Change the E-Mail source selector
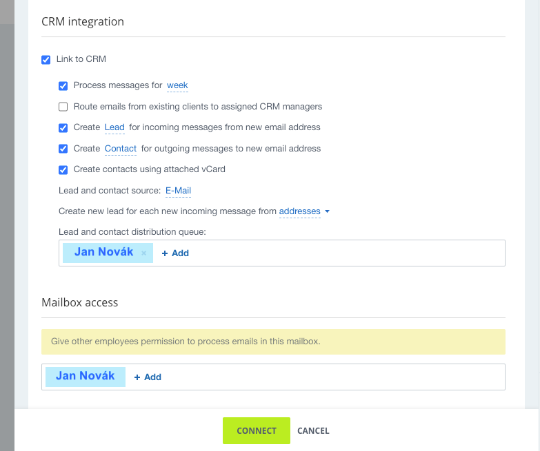Screen dimensions: 540x451 (178, 190)
